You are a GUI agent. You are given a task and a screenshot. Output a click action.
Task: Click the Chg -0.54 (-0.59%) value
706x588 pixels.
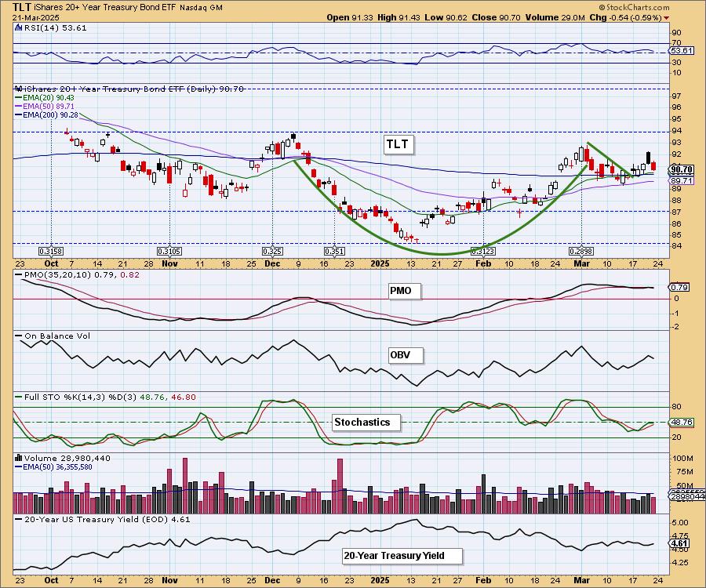pos(625,17)
